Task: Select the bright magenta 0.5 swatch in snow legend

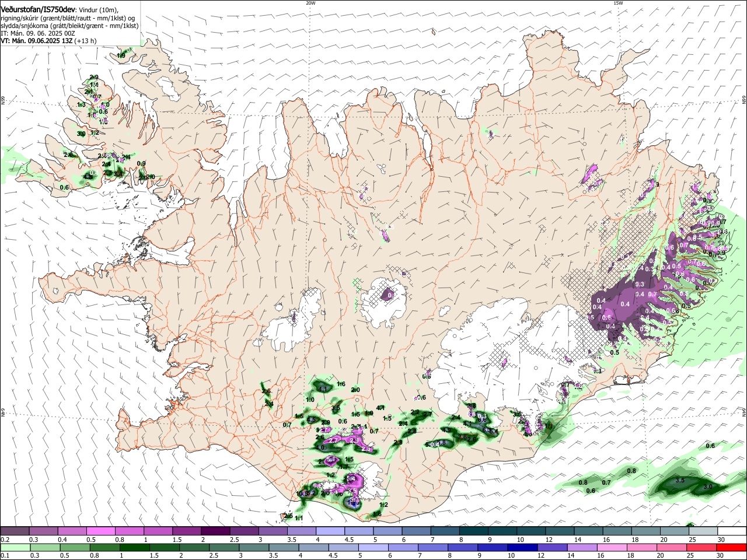Action: (102, 531)
